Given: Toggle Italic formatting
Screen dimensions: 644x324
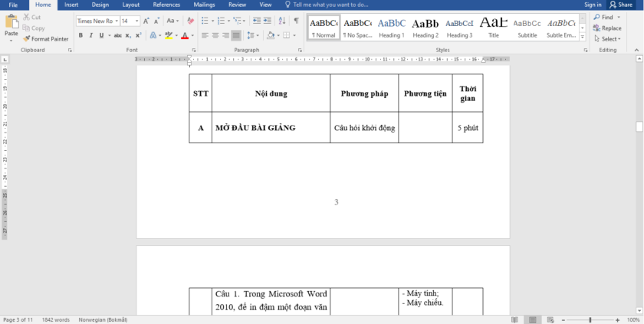Looking at the screenshot, I should 90,35.
